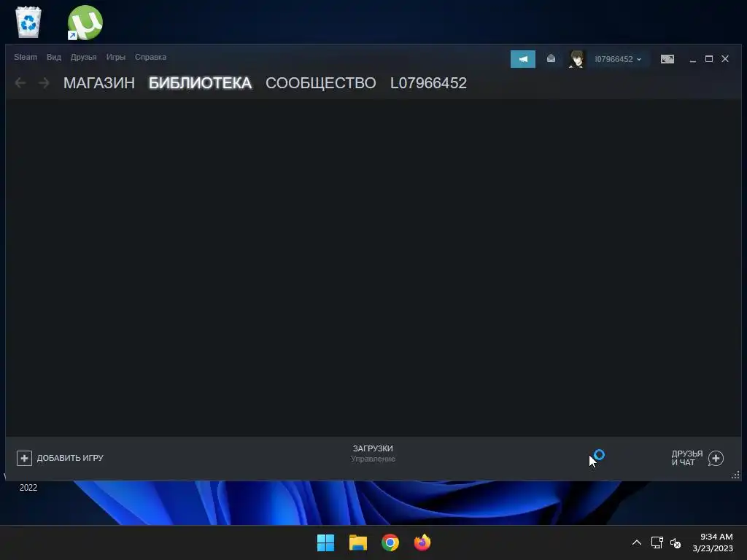This screenshot has width=747, height=560.
Task: Open File Explorer from taskbar
Action: (x=357, y=542)
